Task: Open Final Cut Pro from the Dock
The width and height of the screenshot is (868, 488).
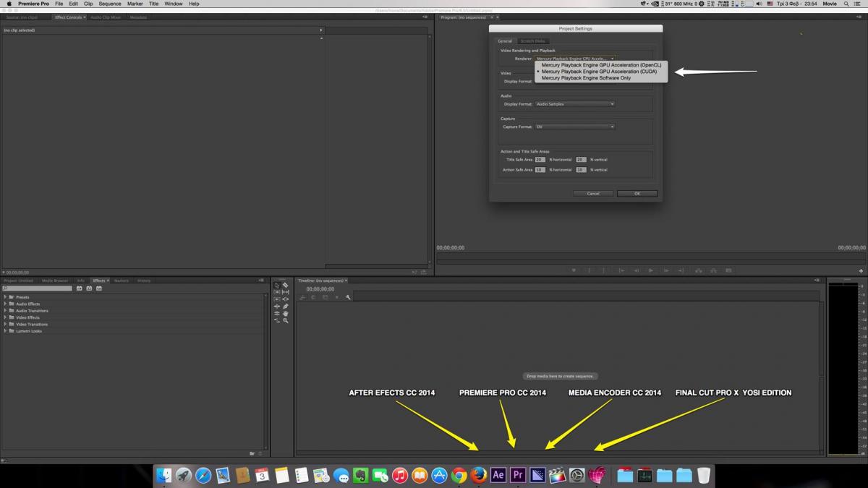Action: pyautogui.click(x=558, y=475)
